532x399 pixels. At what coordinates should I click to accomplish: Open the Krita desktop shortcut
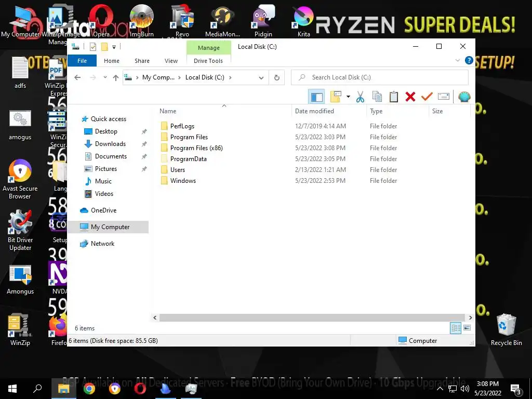point(303,20)
